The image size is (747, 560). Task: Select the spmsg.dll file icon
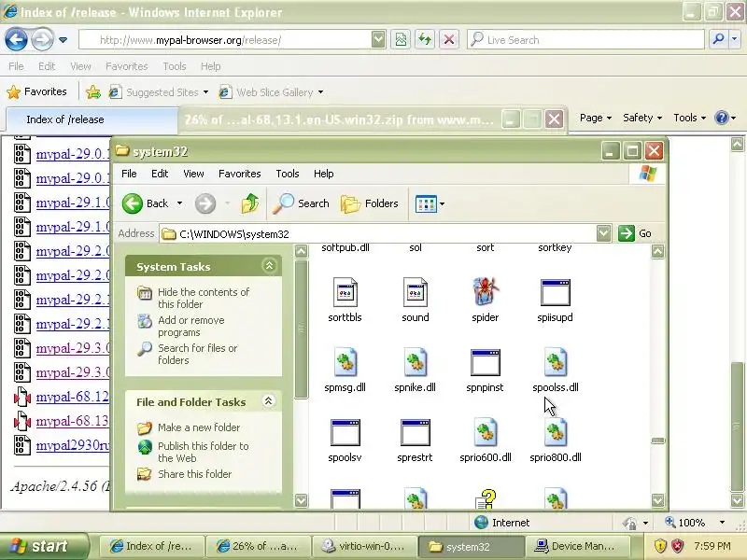click(345, 362)
